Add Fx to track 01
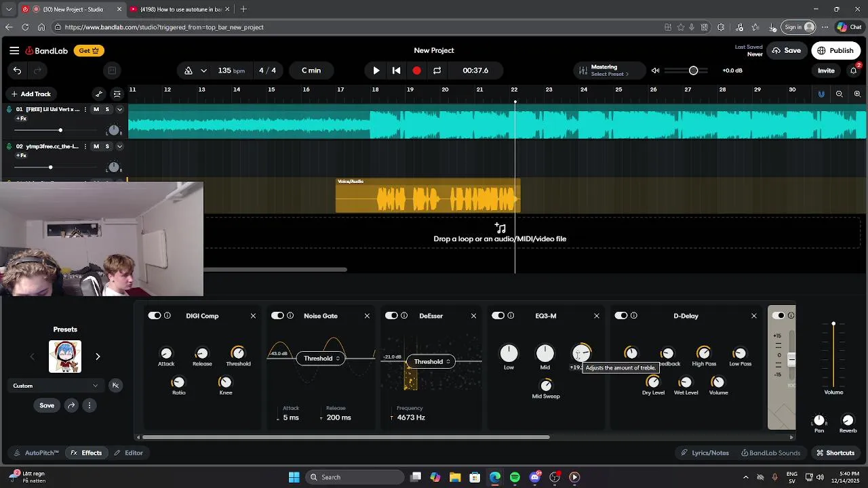Viewport: 868px width, 488px height. [x=21, y=119]
